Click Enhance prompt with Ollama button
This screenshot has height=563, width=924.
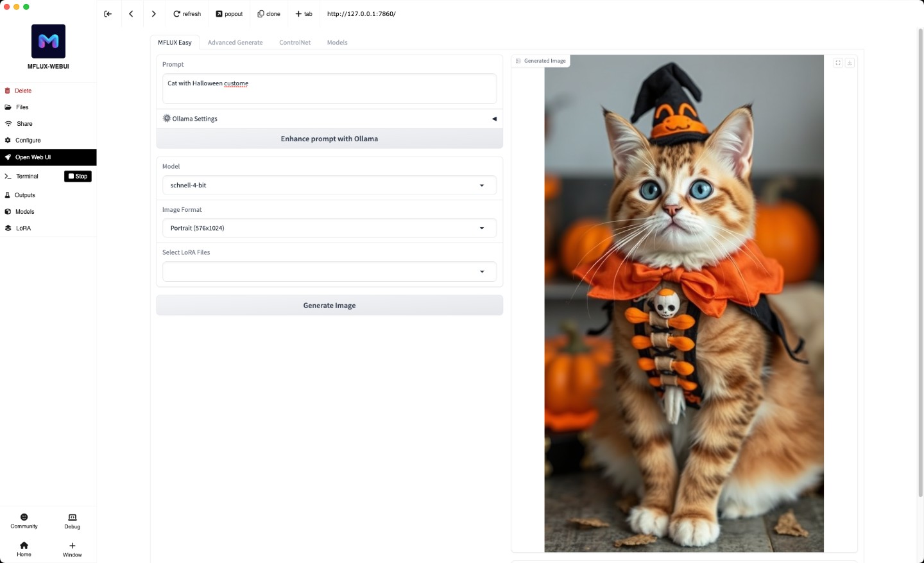coord(329,139)
